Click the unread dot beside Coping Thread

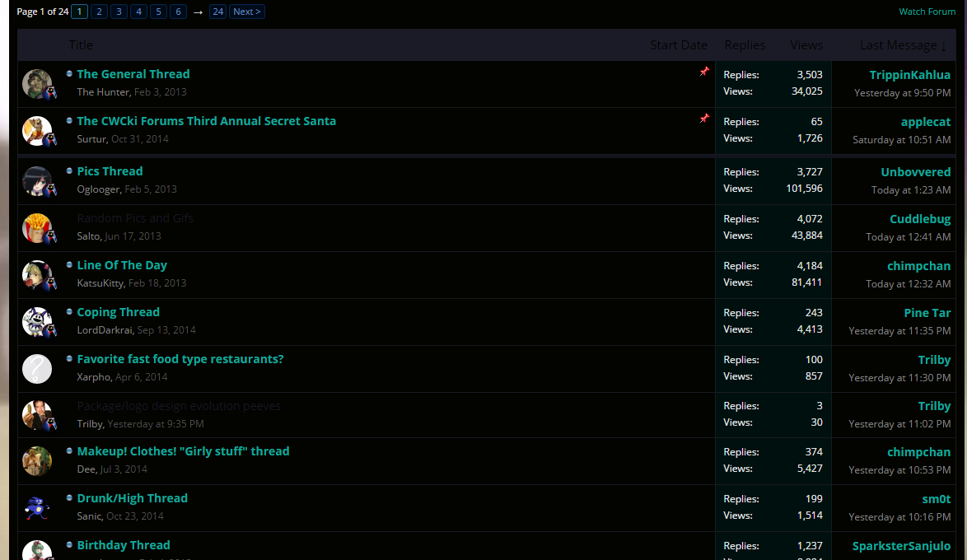[69, 311]
